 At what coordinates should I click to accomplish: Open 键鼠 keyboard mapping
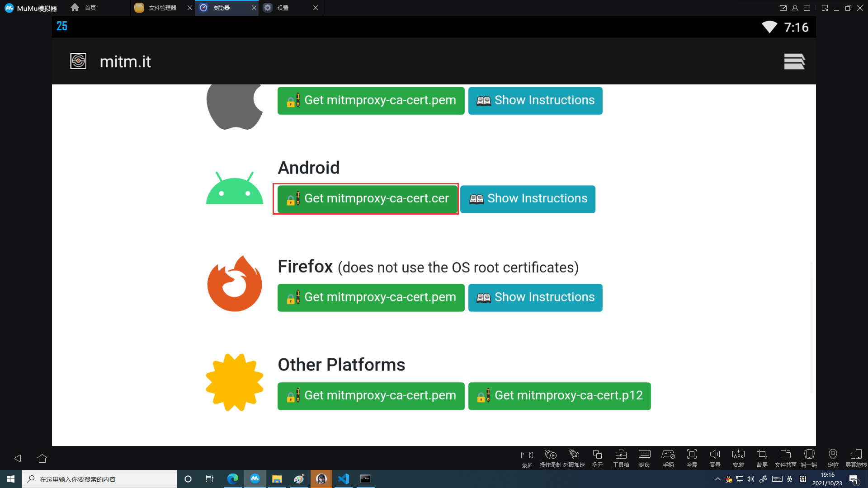click(645, 458)
